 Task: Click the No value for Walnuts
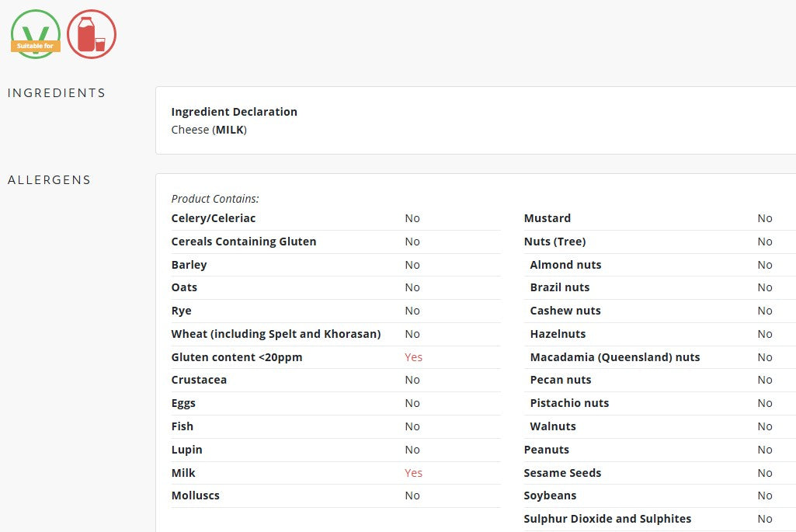point(765,426)
